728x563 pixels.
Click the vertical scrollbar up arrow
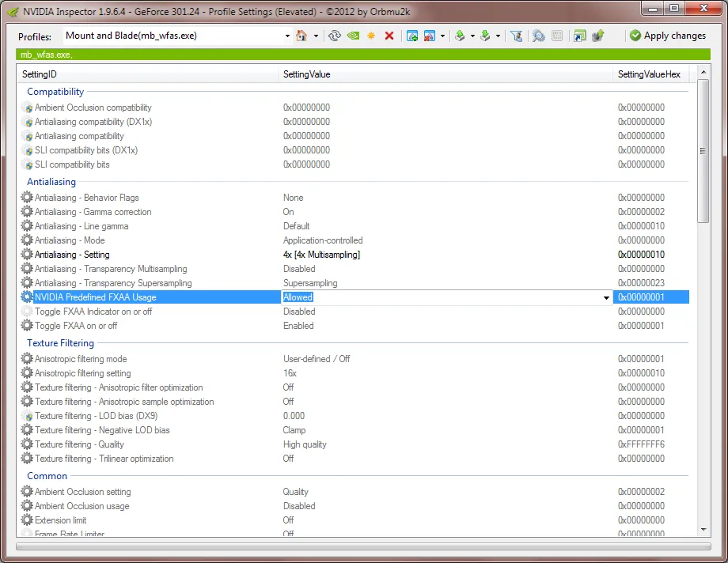(703, 72)
